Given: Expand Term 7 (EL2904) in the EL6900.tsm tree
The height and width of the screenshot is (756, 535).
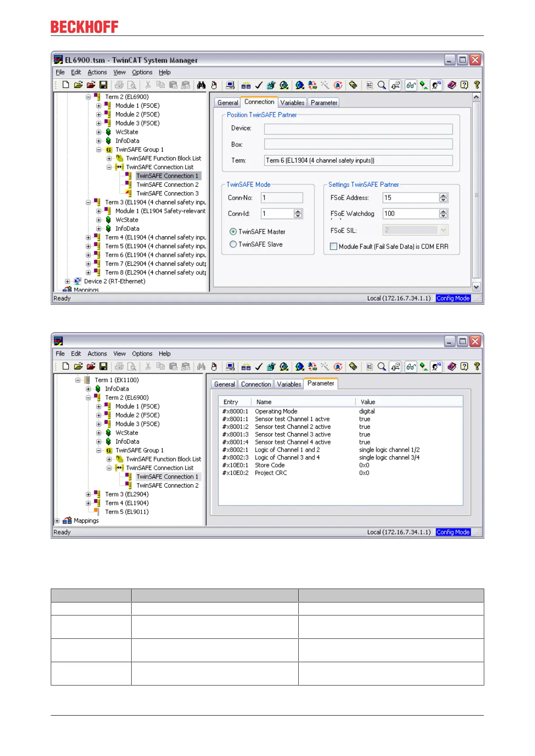Looking at the screenshot, I should pos(88,264).
